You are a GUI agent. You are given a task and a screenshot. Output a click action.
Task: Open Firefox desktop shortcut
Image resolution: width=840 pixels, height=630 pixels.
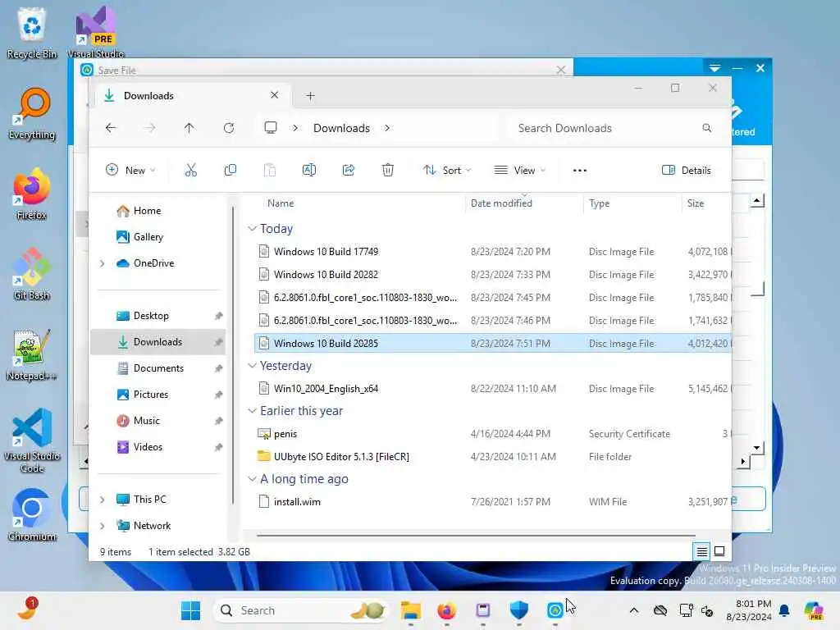(x=32, y=194)
